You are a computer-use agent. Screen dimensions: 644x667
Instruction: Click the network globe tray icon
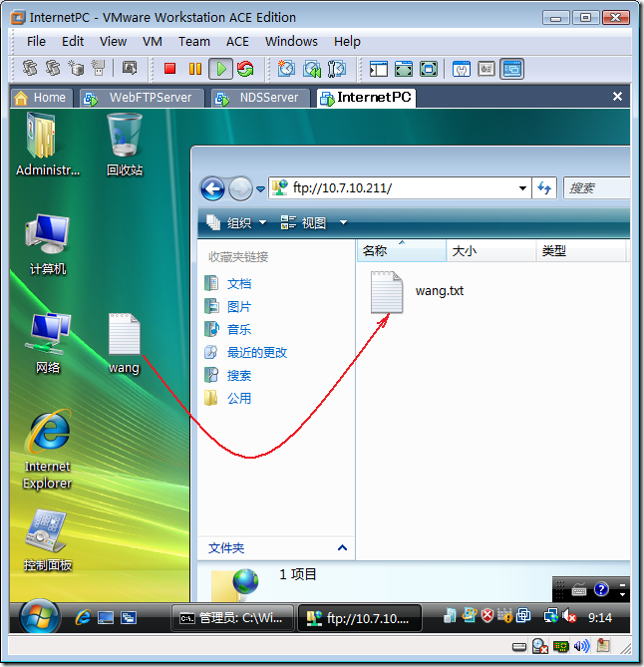(x=550, y=616)
